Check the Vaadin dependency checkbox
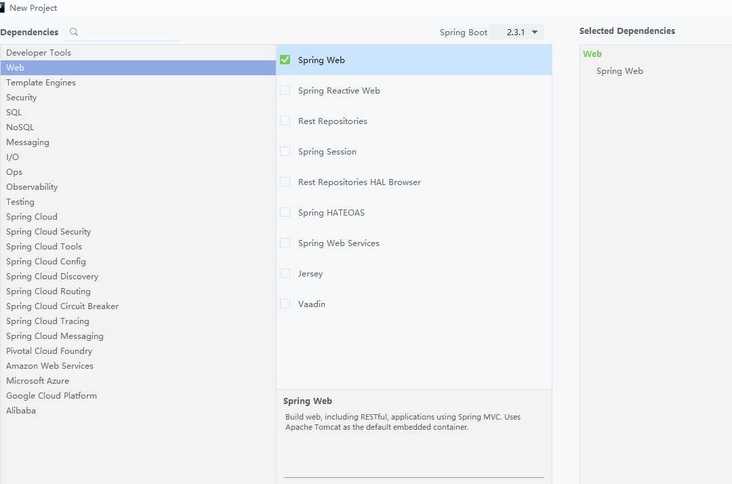The width and height of the screenshot is (732, 484). [x=285, y=304]
